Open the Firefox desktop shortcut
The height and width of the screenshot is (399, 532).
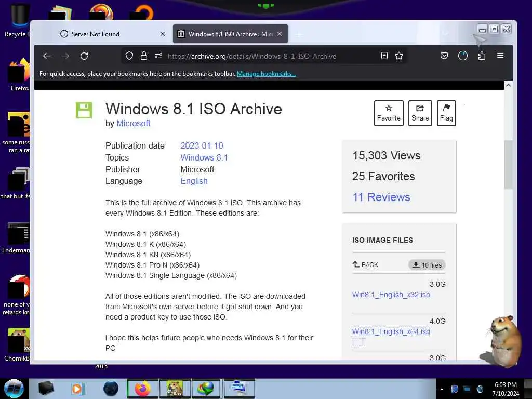click(19, 75)
